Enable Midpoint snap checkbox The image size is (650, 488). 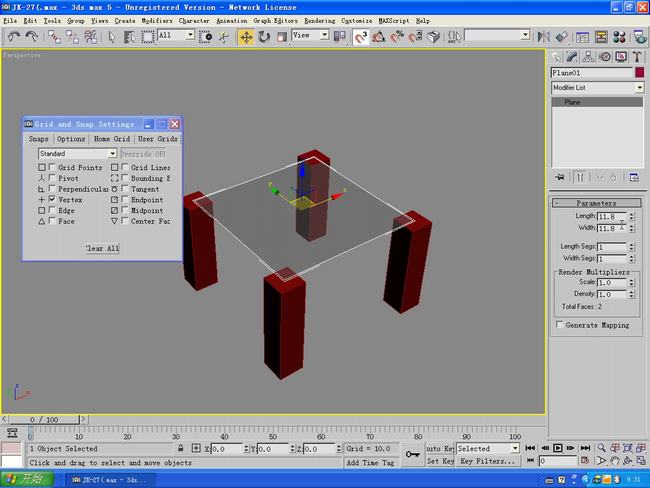pos(125,210)
